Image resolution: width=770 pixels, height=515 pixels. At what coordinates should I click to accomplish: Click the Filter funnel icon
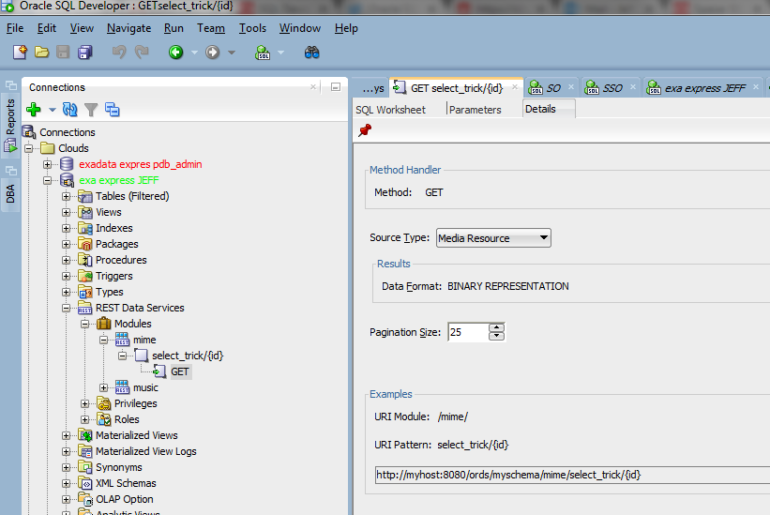pyautogui.click(x=91, y=110)
